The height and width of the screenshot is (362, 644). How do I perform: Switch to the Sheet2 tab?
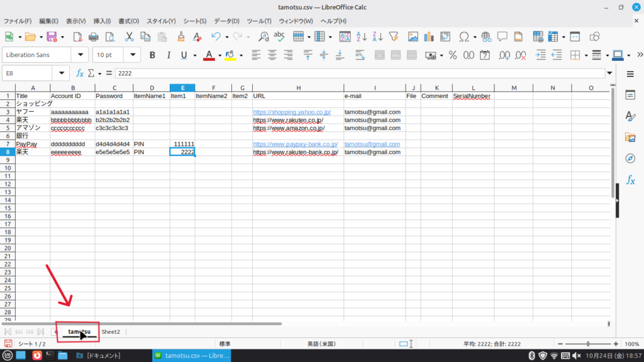111,331
